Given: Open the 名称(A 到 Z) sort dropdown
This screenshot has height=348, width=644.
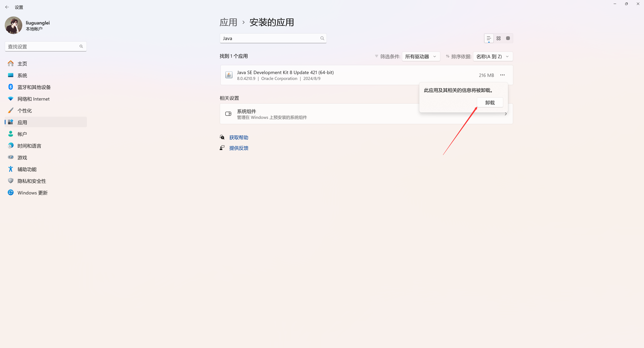Looking at the screenshot, I should 493,56.
